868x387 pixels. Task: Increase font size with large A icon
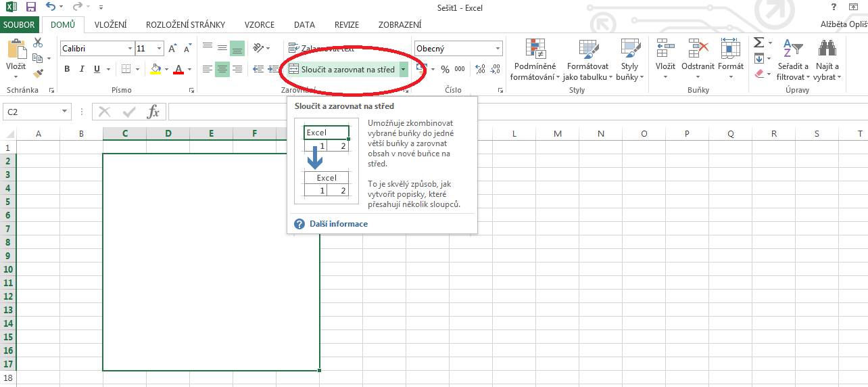point(172,49)
